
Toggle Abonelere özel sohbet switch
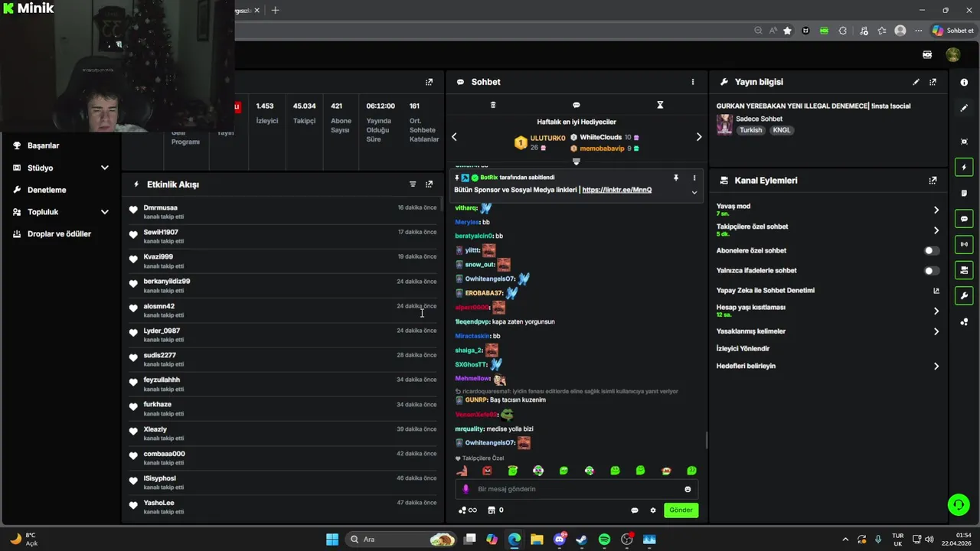coord(931,251)
